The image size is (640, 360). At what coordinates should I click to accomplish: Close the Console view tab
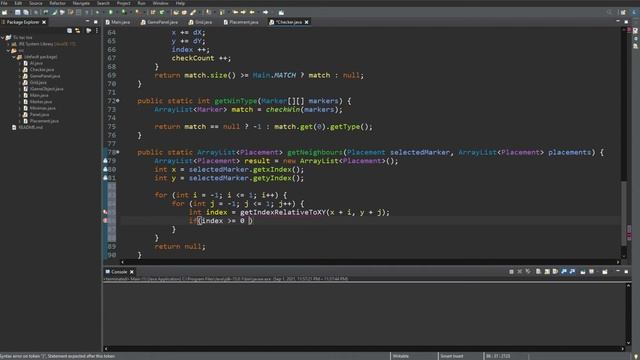pos(131,272)
